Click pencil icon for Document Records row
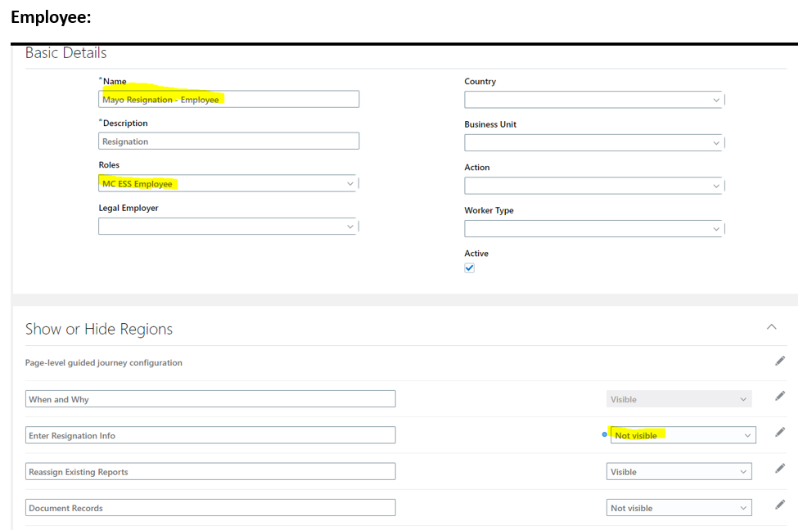This screenshot has width=812, height=530. (780, 505)
